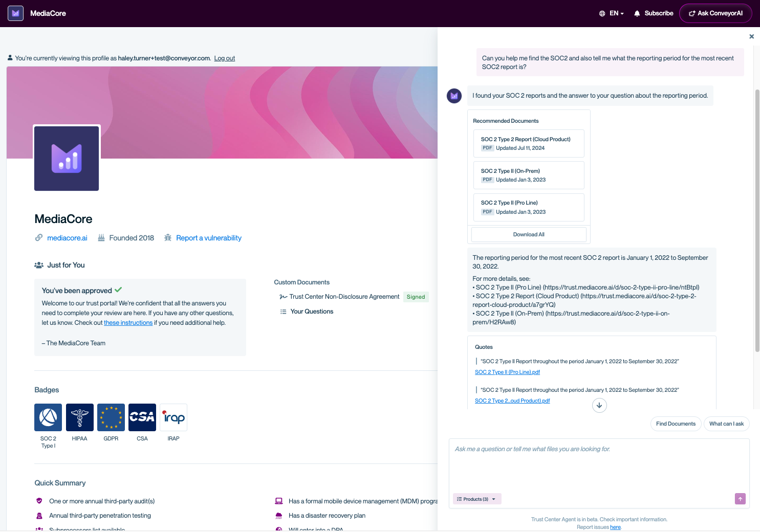Open SOC 2 Type II (Pro Line).pdf quote link
This screenshot has height=532, width=760.
pos(507,372)
